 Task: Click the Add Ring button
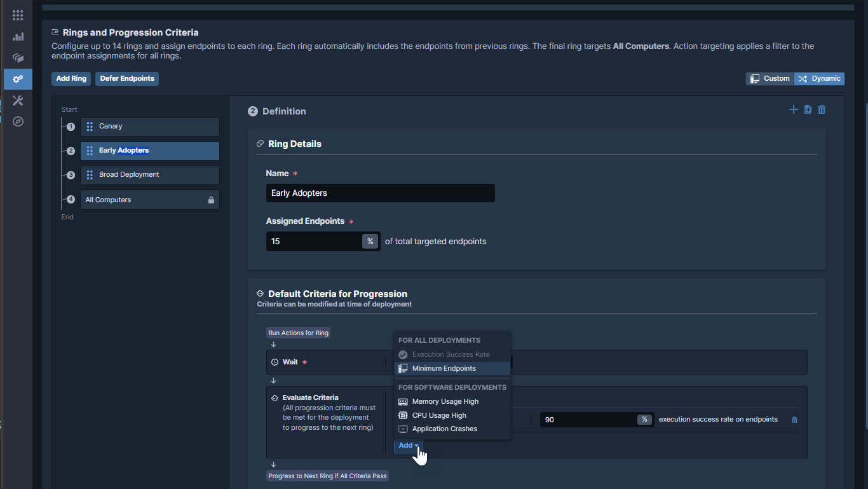click(x=71, y=79)
